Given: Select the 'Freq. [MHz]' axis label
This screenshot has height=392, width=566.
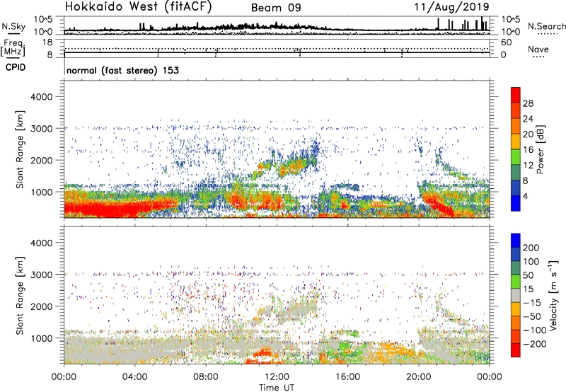Looking at the screenshot, I should 13,48.
